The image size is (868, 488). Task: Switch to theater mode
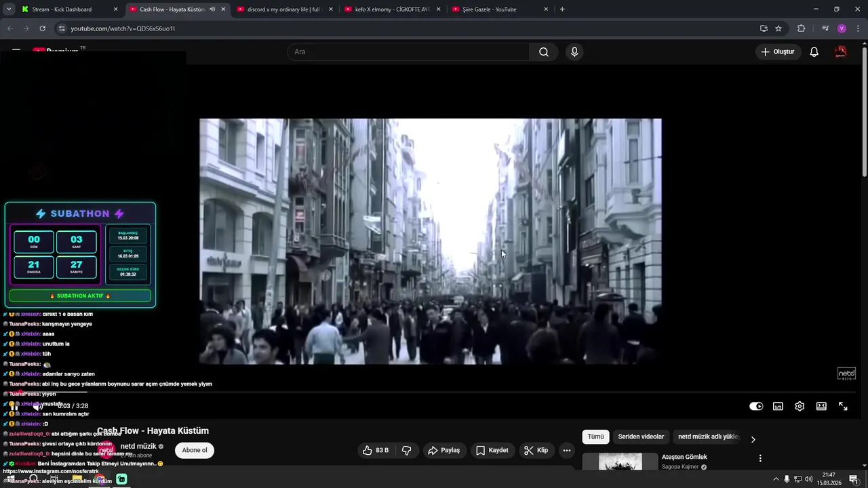click(x=821, y=406)
